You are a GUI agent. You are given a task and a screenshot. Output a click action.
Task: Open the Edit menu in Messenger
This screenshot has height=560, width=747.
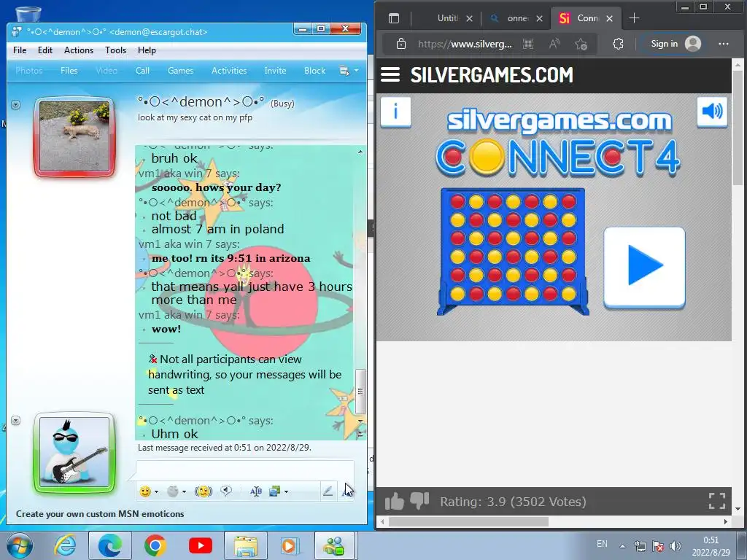(x=45, y=50)
